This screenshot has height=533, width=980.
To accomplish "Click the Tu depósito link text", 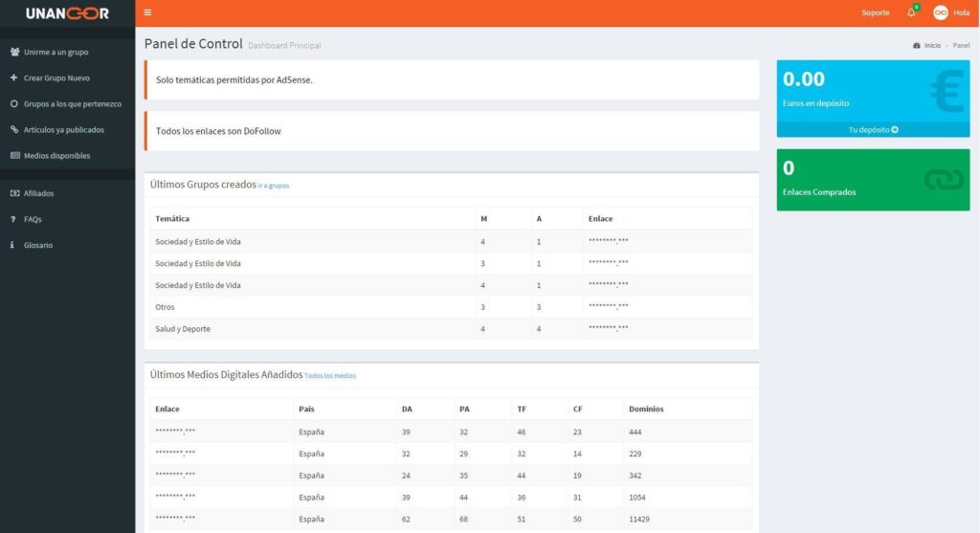I will tap(869, 130).
